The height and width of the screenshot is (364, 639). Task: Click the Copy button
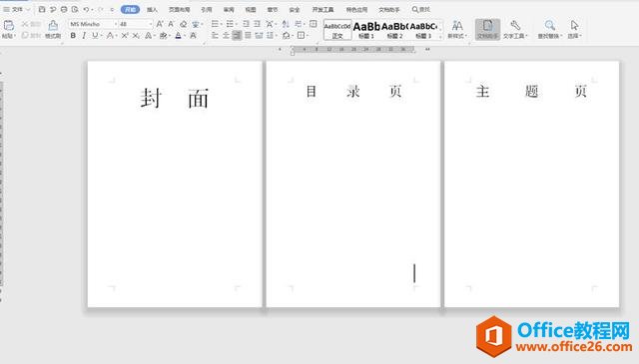coord(31,36)
